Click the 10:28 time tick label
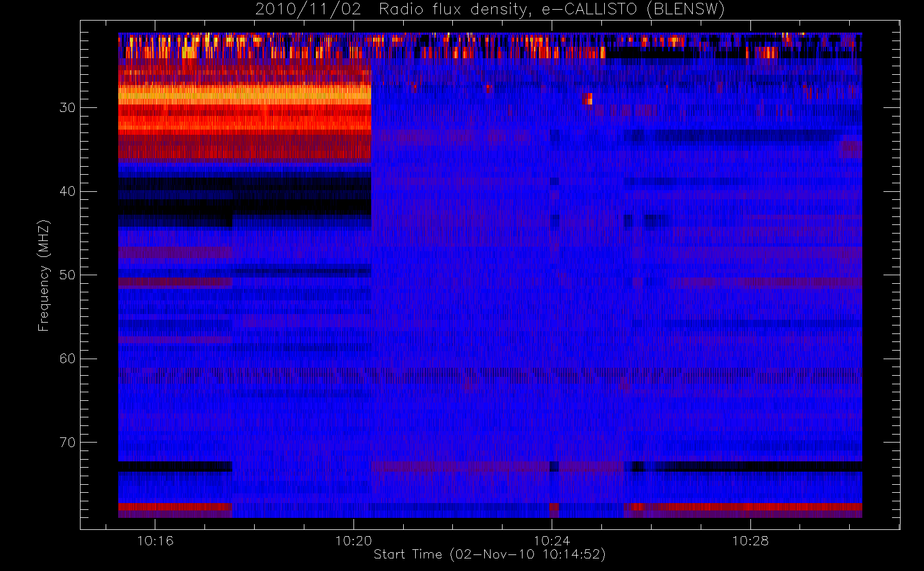924x571 pixels. click(x=750, y=541)
